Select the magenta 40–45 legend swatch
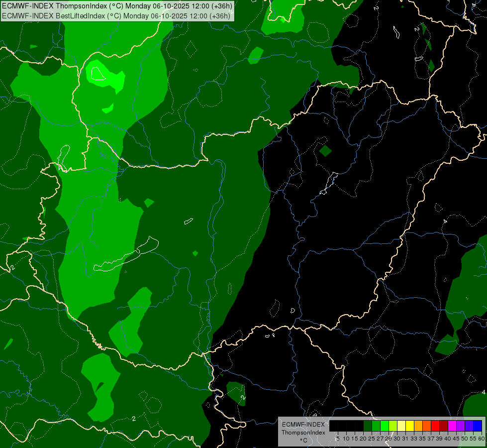487x448 pixels. (453, 426)
